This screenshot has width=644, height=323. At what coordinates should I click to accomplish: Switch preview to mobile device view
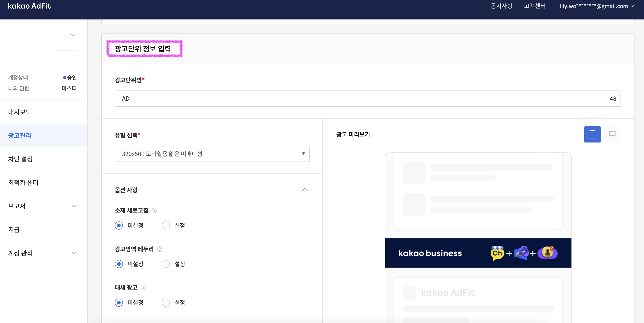tap(592, 134)
